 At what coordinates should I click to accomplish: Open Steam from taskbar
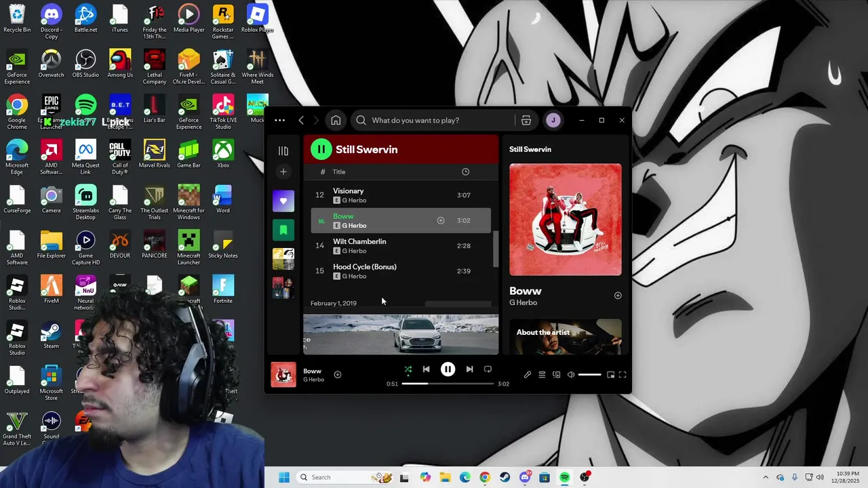pos(505,477)
